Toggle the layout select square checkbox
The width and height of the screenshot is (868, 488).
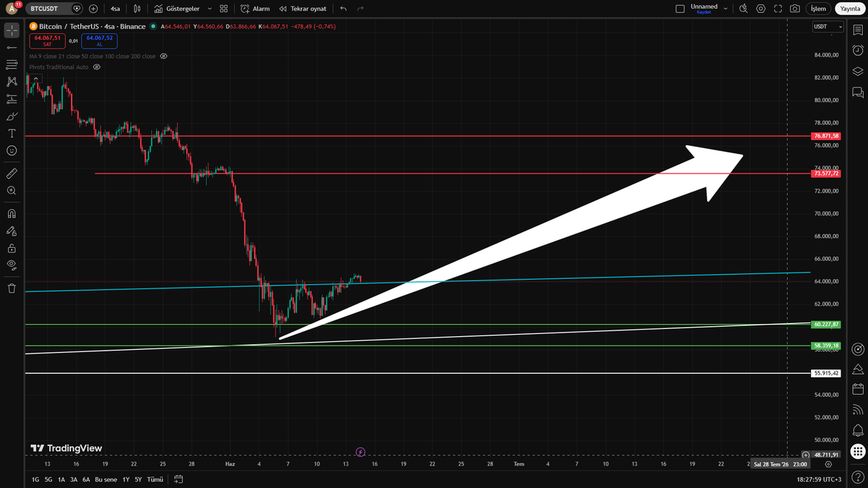click(679, 9)
